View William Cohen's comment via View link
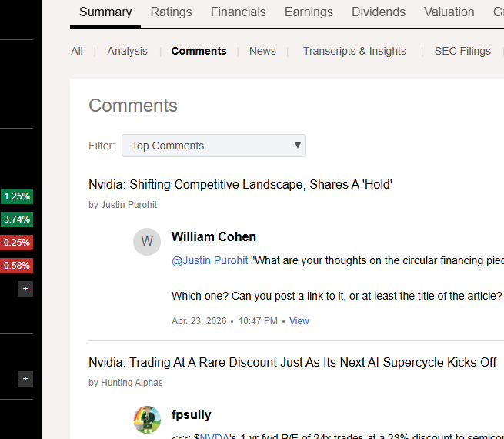The height and width of the screenshot is (439, 504). (x=299, y=321)
